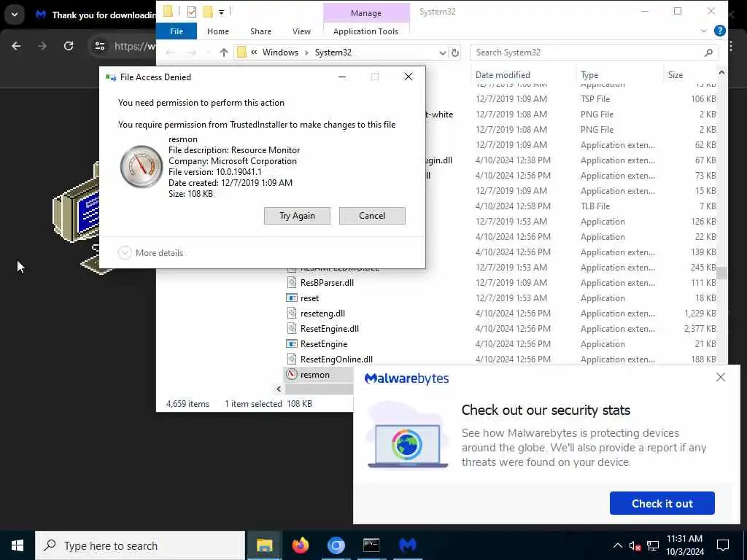Select the ResetEngOnline.dll file

[336, 359]
